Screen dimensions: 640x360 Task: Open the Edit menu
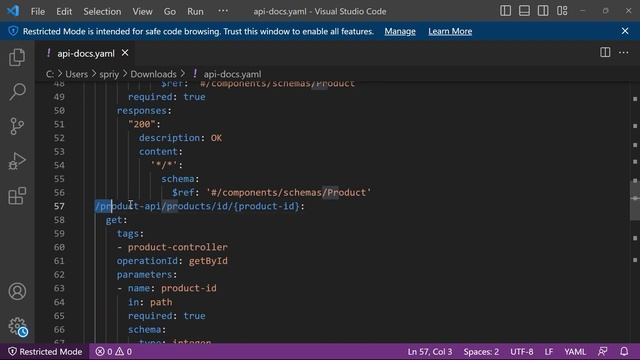pos(64,11)
